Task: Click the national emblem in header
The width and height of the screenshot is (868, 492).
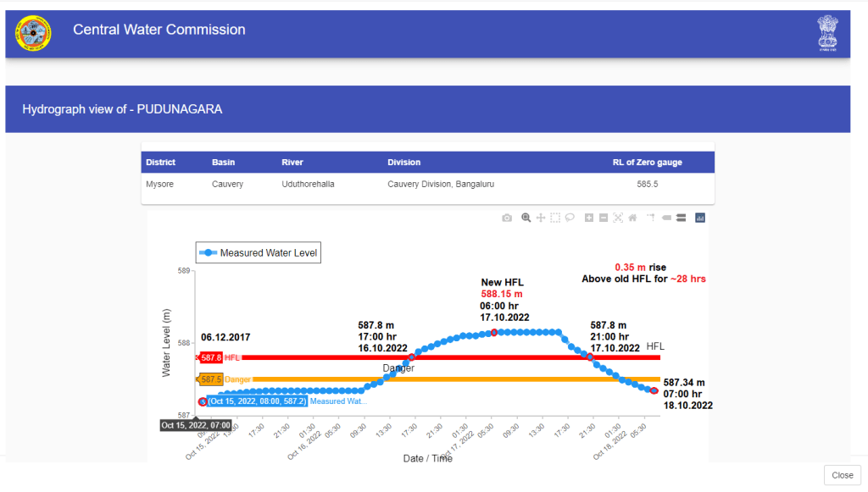Action: pos(827,33)
